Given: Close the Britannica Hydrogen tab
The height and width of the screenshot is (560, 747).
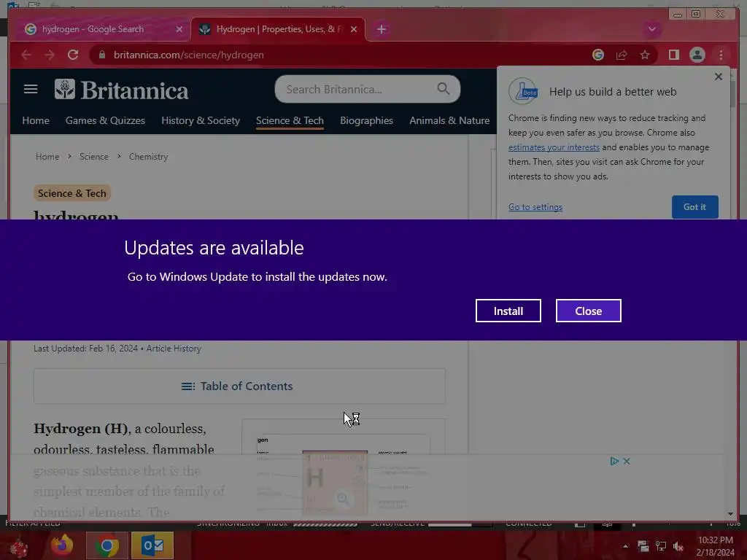Looking at the screenshot, I should 354,29.
